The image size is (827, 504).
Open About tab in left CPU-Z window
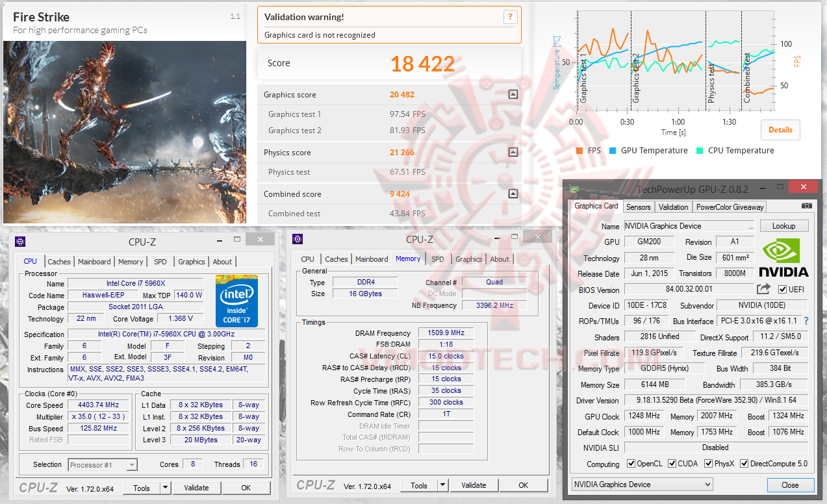click(222, 262)
